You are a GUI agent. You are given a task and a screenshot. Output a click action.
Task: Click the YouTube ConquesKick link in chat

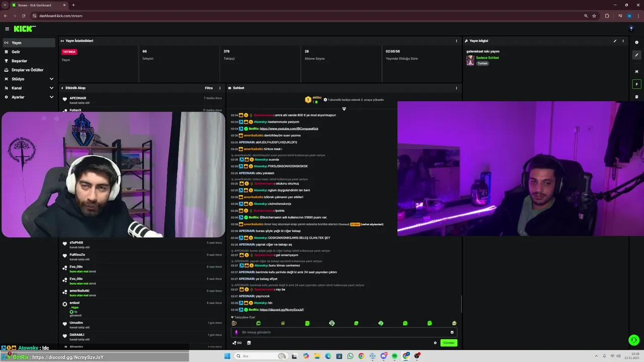click(289, 129)
